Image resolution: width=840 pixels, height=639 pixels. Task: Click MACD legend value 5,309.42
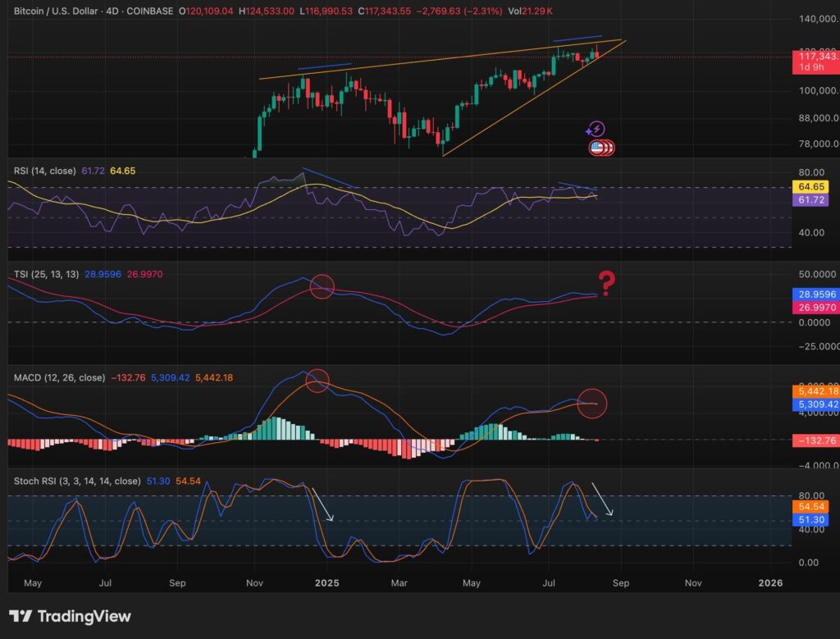(171, 377)
